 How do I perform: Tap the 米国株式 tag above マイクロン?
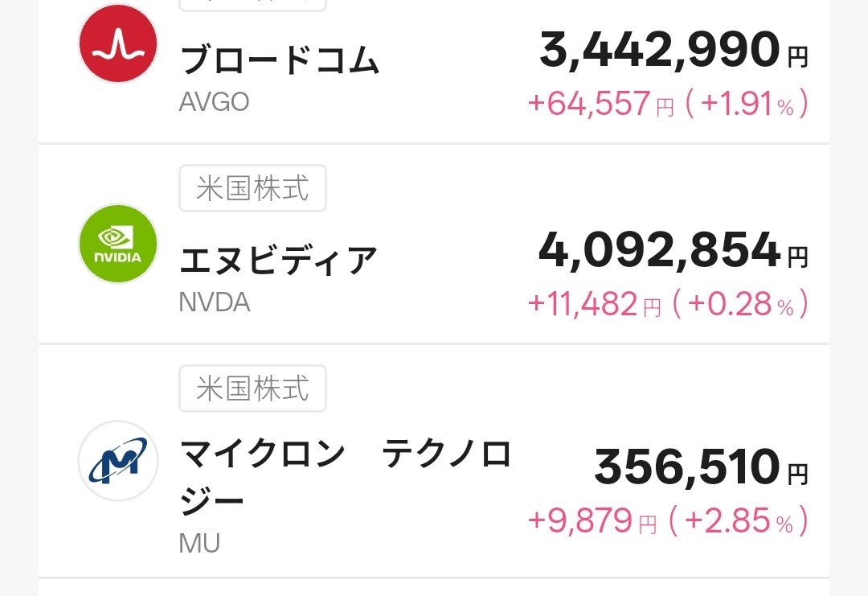click(252, 388)
